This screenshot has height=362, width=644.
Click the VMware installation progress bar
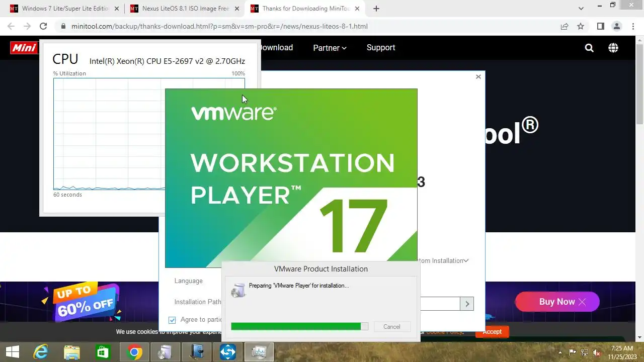(x=299, y=326)
